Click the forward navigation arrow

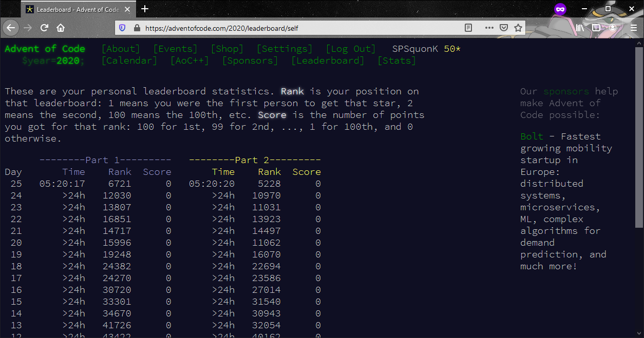tap(28, 28)
